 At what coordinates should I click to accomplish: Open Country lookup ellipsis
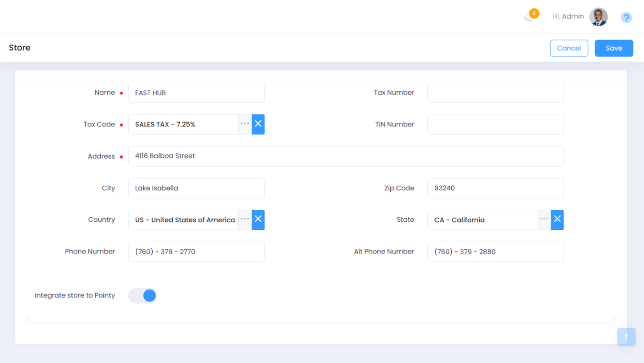pos(245,220)
